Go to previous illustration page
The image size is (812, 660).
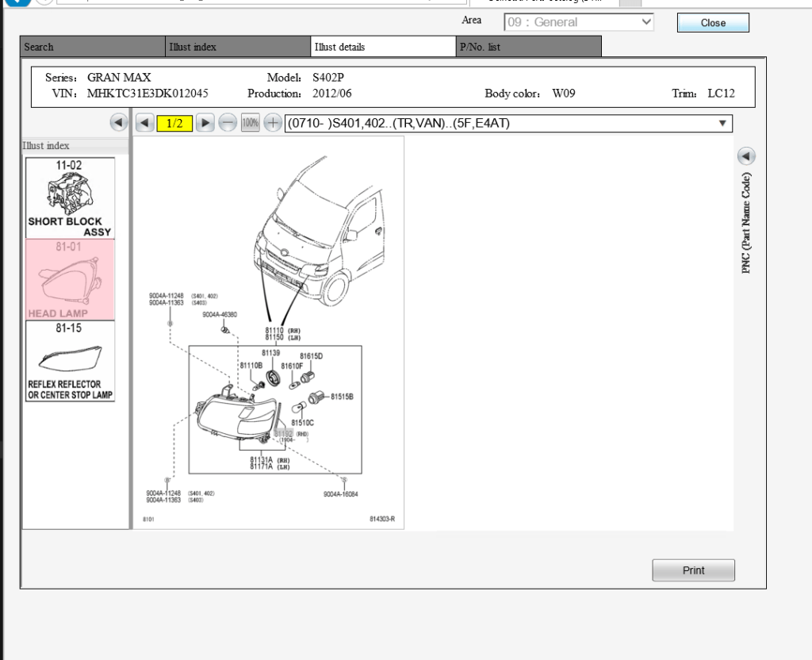[144, 123]
